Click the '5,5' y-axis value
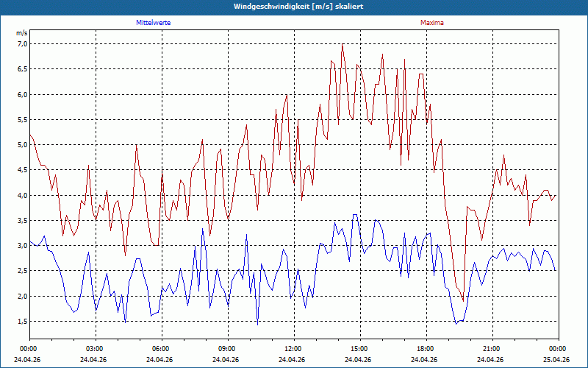This screenshot has width=588, height=368. click(x=23, y=119)
